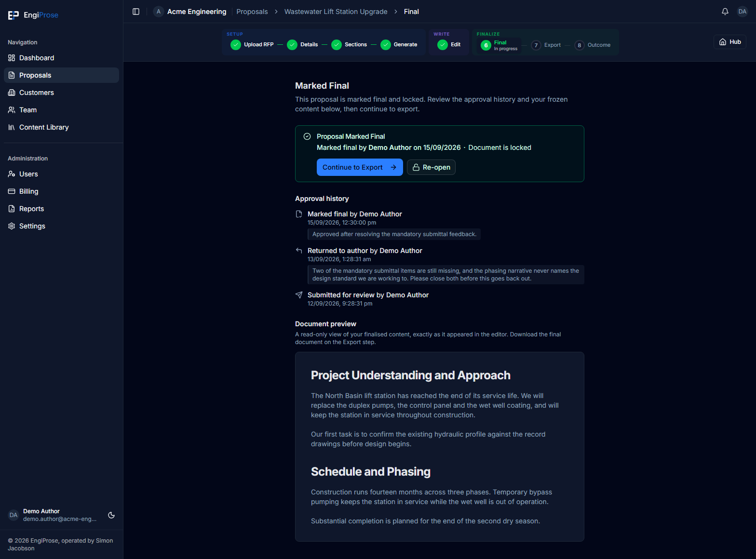The height and width of the screenshot is (559, 756).
Task: Open Reports in Administration
Action: tap(61, 209)
